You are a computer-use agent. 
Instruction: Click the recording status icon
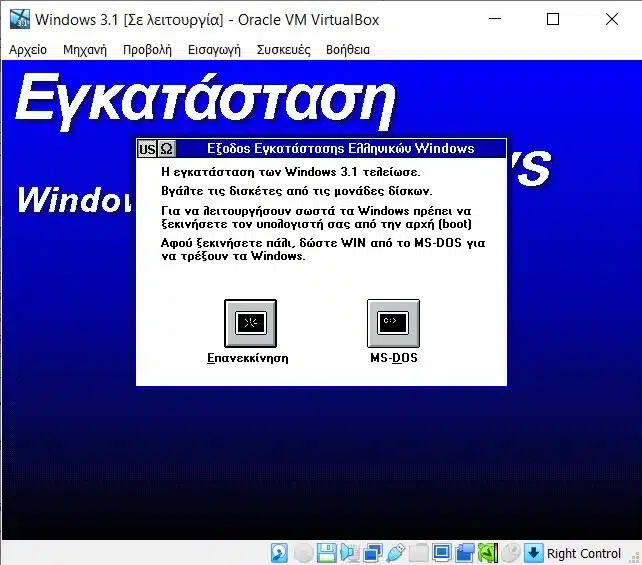(464, 553)
